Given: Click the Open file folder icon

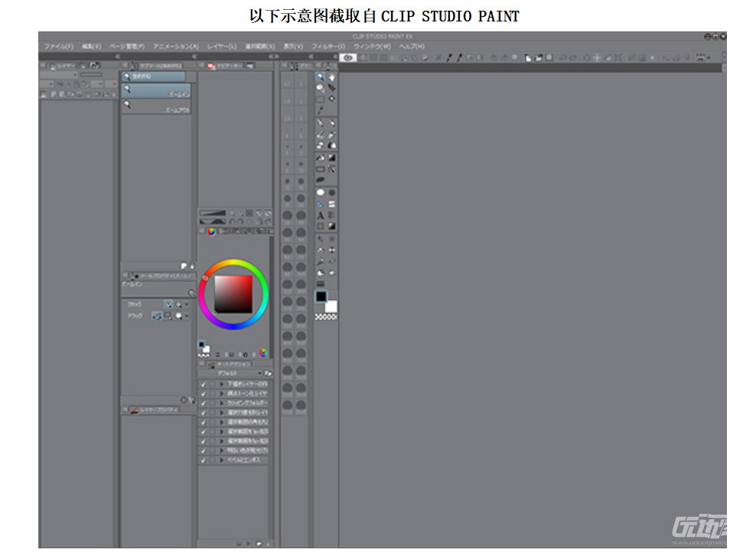Looking at the screenshot, I should tap(539, 58).
